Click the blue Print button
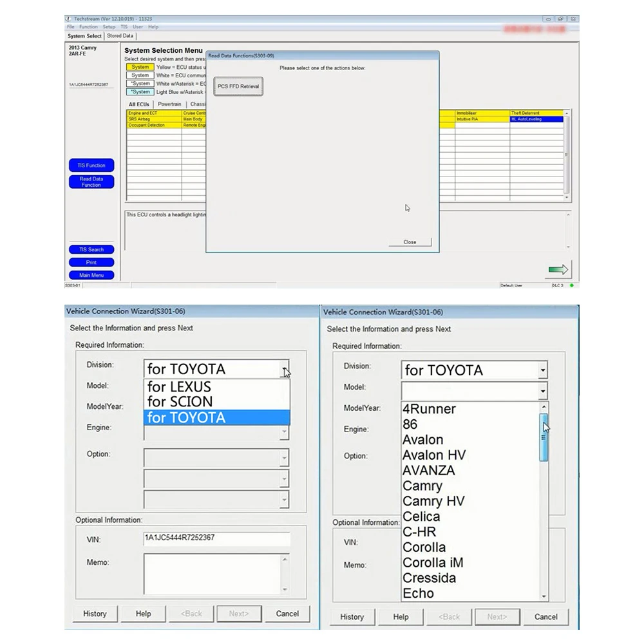The height and width of the screenshot is (644, 644). (91, 263)
